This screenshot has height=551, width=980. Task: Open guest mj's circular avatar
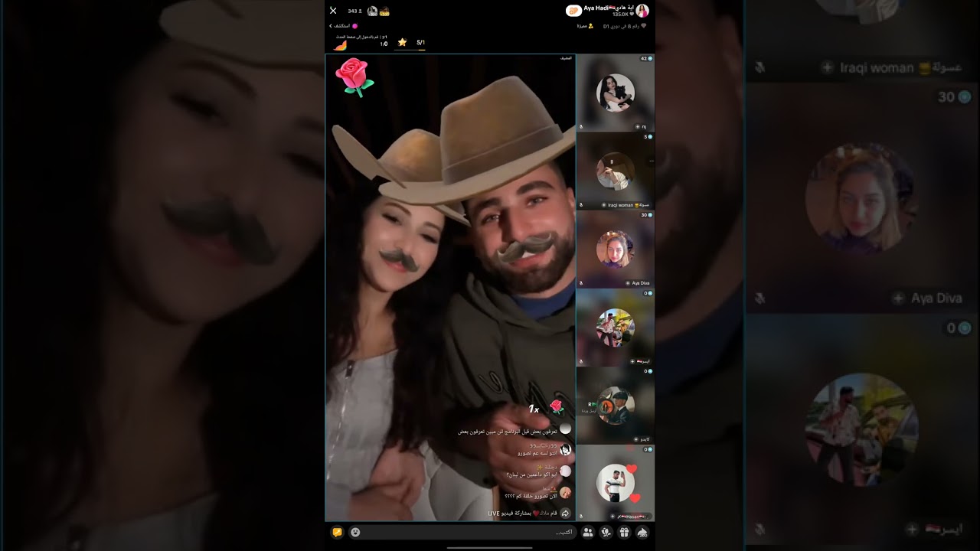[616, 93]
